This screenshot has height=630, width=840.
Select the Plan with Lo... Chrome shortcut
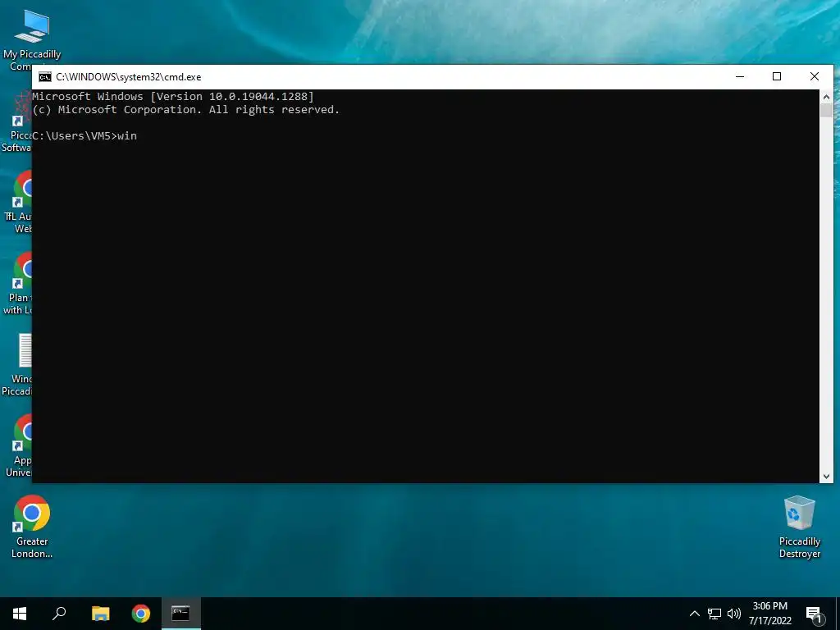(x=18, y=284)
